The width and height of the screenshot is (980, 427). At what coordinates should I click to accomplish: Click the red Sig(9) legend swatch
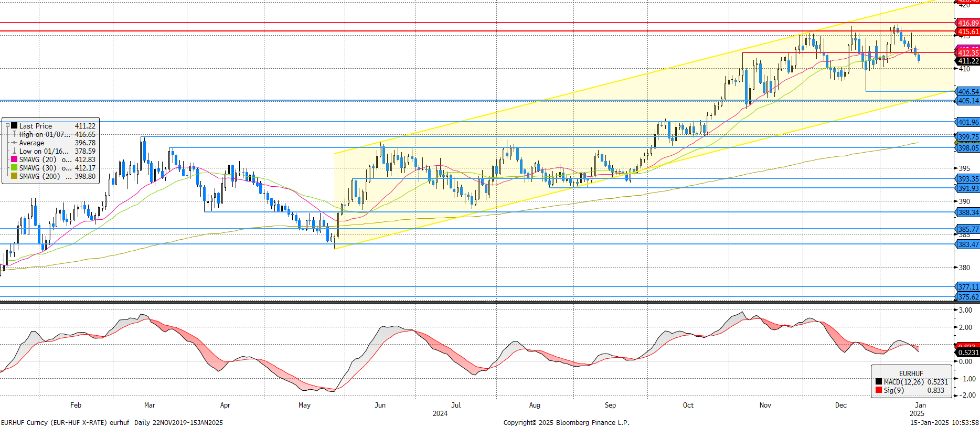pyautogui.click(x=878, y=390)
